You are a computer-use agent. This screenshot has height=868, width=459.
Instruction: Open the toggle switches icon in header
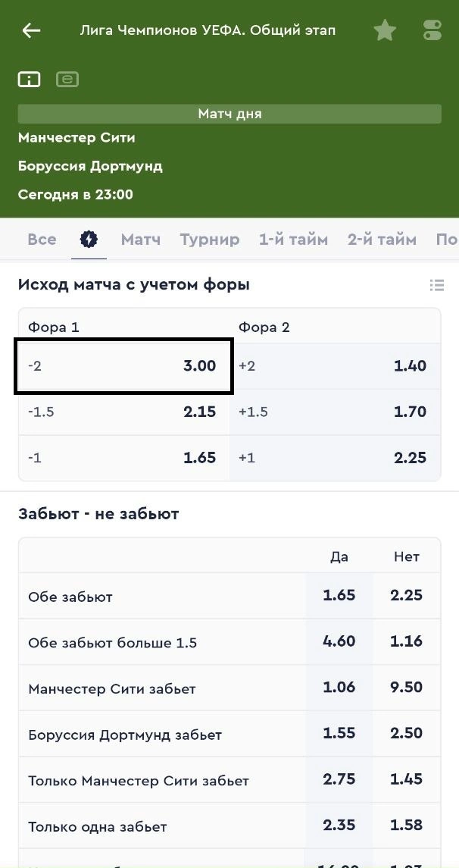[x=432, y=31]
